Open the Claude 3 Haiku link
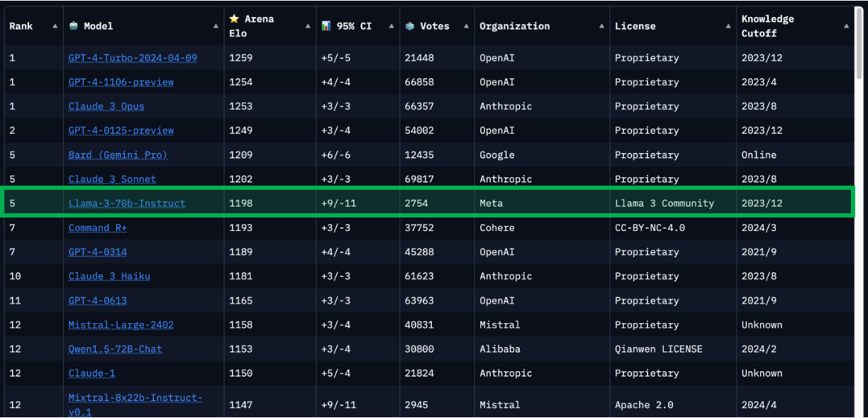868x418 pixels. [x=109, y=276]
